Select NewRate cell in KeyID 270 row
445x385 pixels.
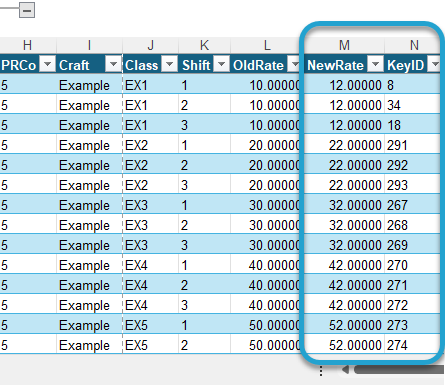click(x=344, y=264)
